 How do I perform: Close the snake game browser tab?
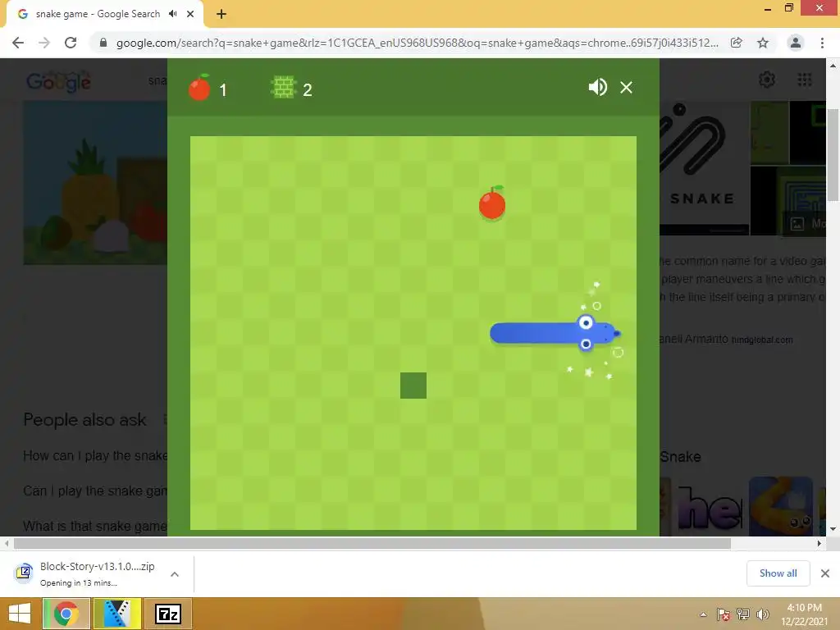point(190,14)
